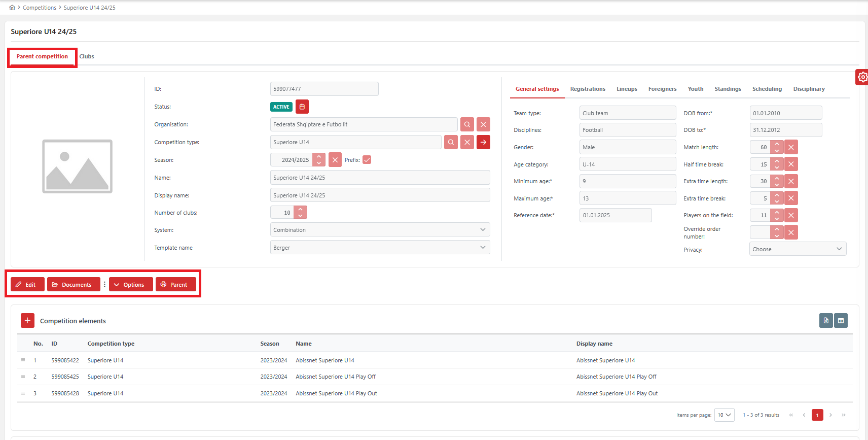Open Competition type via red arrow icon
The height and width of the screenshot is (440, 868).
[x=483, y=142]
